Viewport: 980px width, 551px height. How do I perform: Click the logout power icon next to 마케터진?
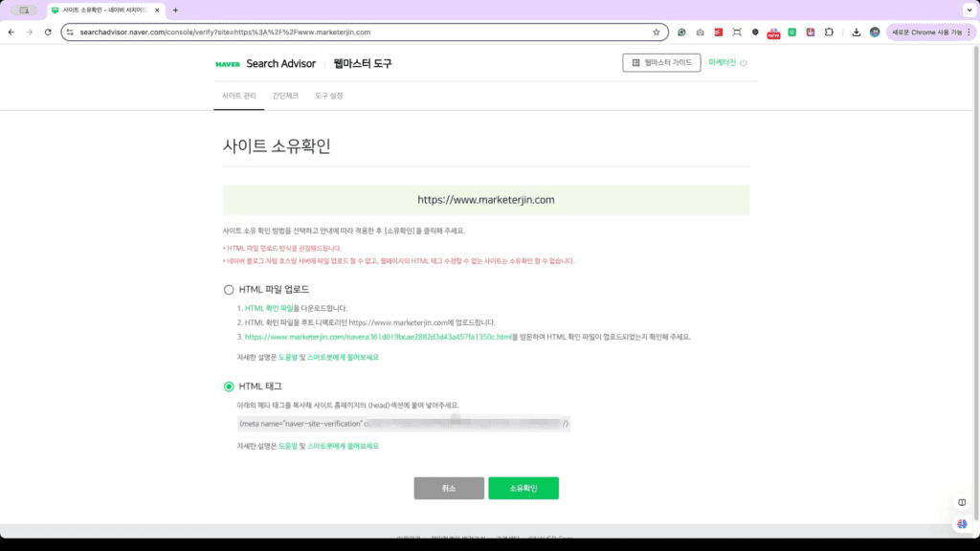click(x=744, y=63)
